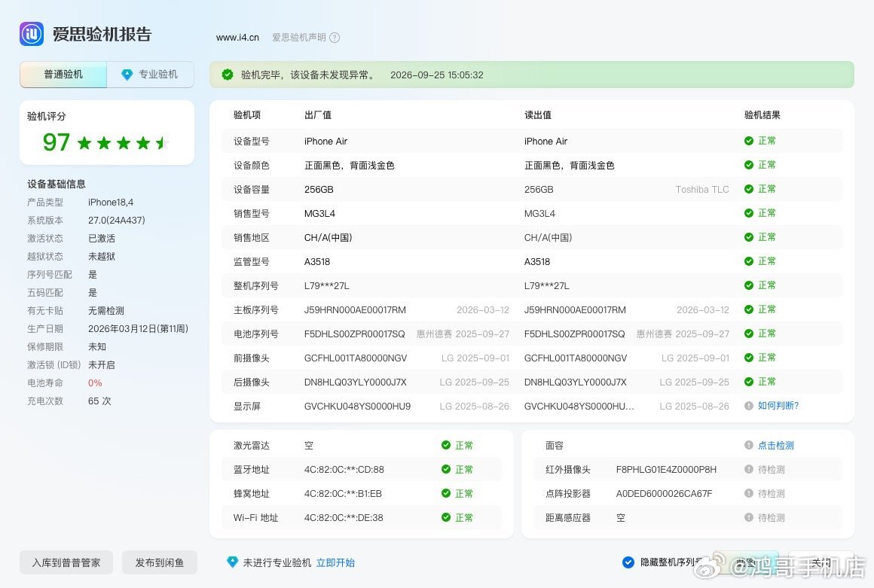874x588 pixels.
Task: Click the 电池寿命 value 0%
Action: tap(95, 383)
